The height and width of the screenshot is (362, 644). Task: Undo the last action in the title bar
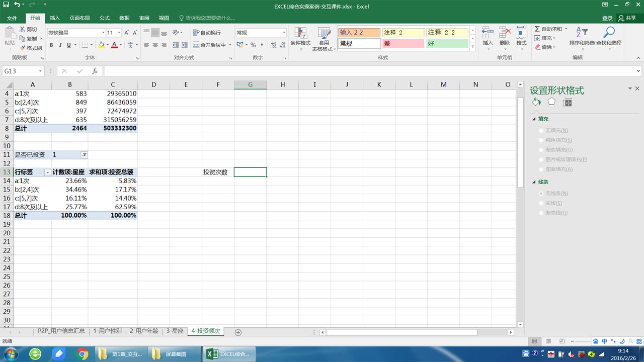[x=17, y=5]
